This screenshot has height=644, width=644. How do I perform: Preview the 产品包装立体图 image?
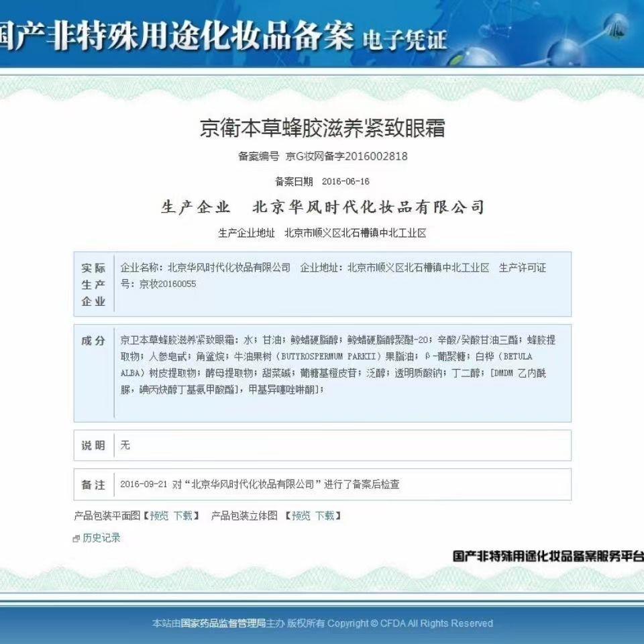coord(301,515)
